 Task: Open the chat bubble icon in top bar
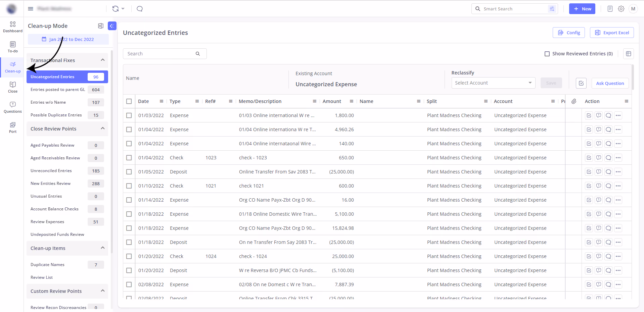click(140, 9)
